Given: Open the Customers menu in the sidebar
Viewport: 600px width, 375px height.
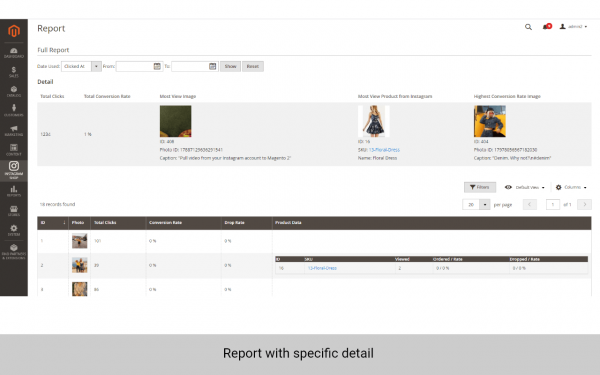Looking at the screenshot, I should 14,111.
